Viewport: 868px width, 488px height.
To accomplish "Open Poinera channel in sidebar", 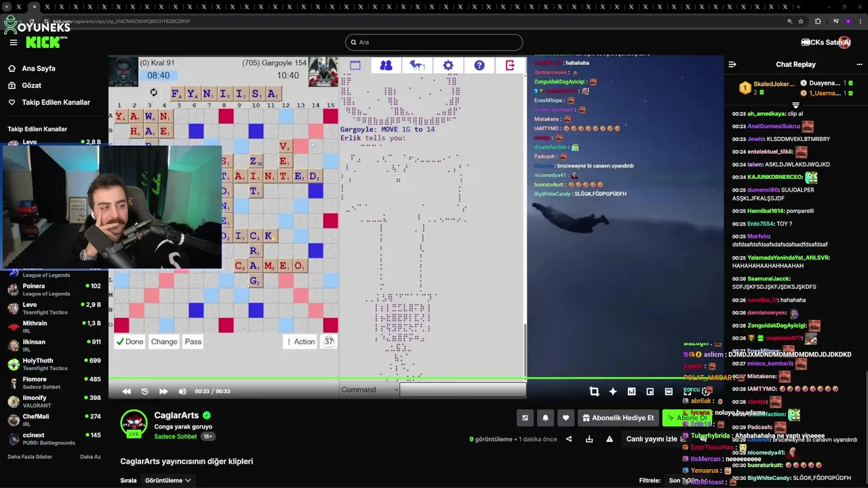I will tap(54, 289).
